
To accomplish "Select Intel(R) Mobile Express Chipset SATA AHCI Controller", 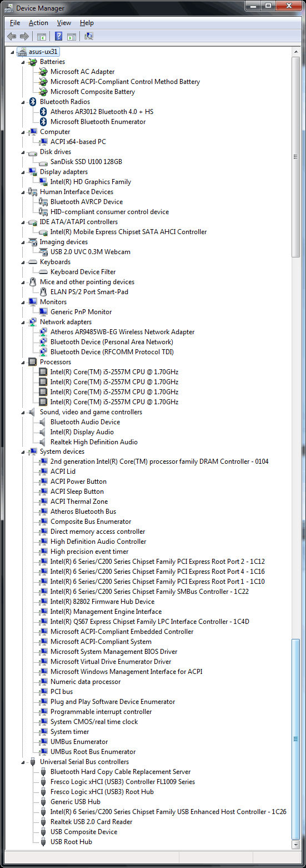I will tap(129, 232).
